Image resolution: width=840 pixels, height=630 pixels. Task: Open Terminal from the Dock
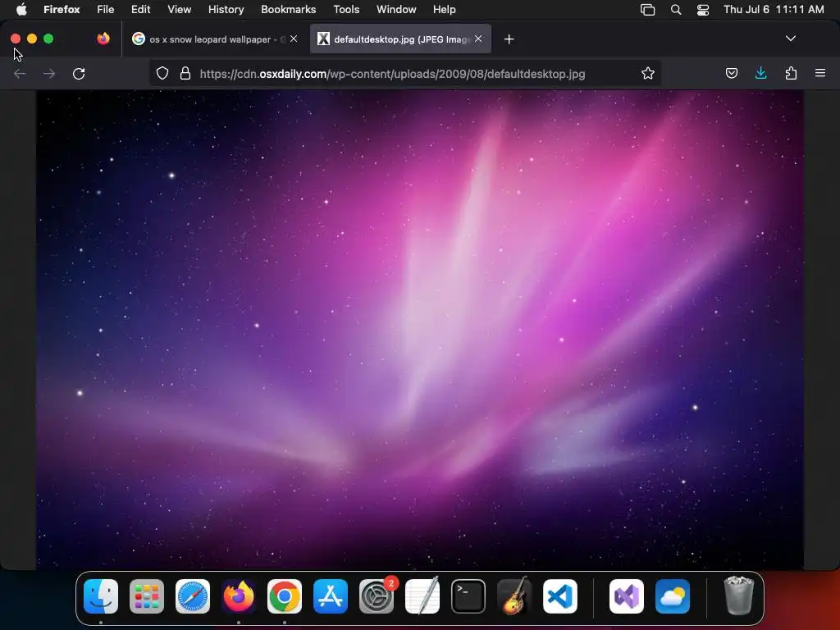pyautogui.click(x=468, y=596)
